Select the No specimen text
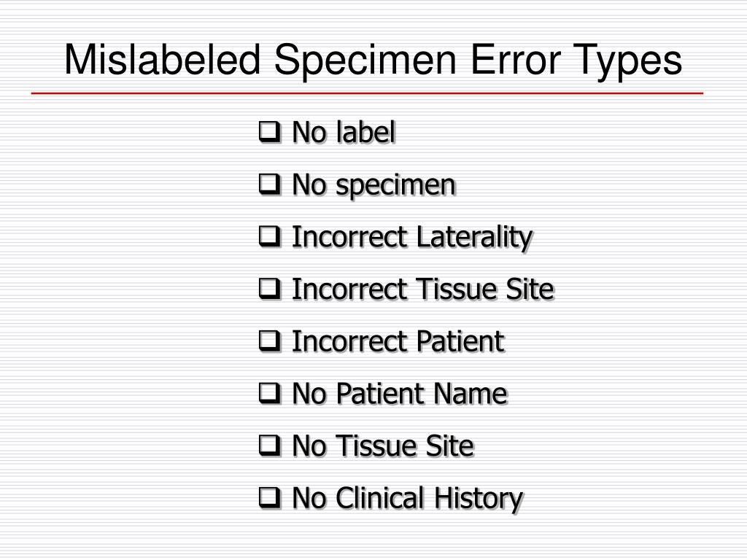747x560 pixels. coord(374,186)
